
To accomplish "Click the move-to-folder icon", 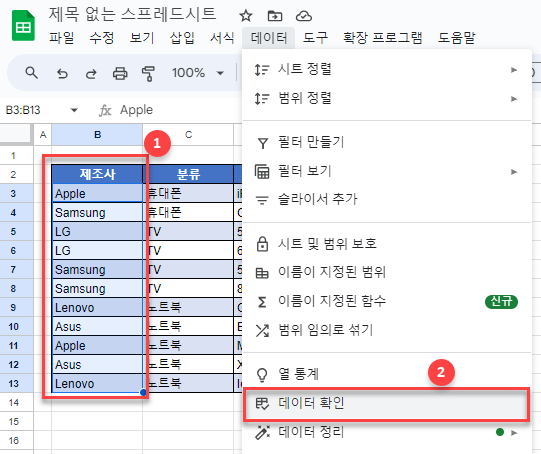I will (x=275, y=16).
